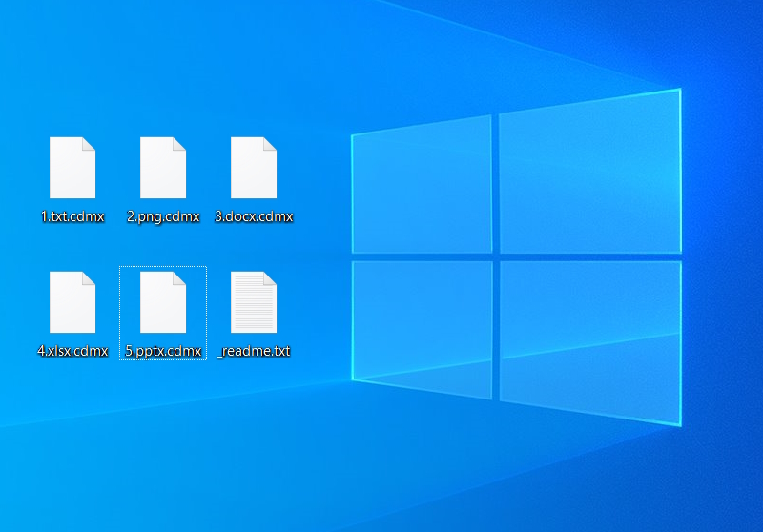
Task: Click the 4.xlsx.cdmx file icon
Action: 72,302
